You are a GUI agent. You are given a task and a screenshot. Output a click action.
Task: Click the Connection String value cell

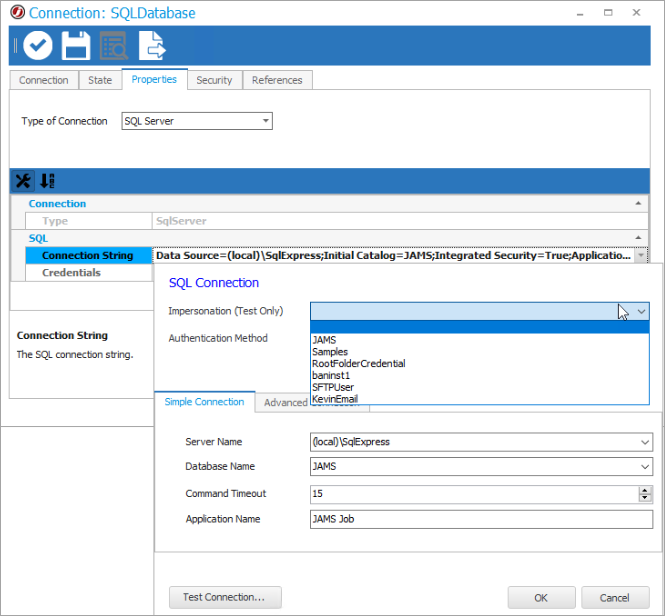393,255
